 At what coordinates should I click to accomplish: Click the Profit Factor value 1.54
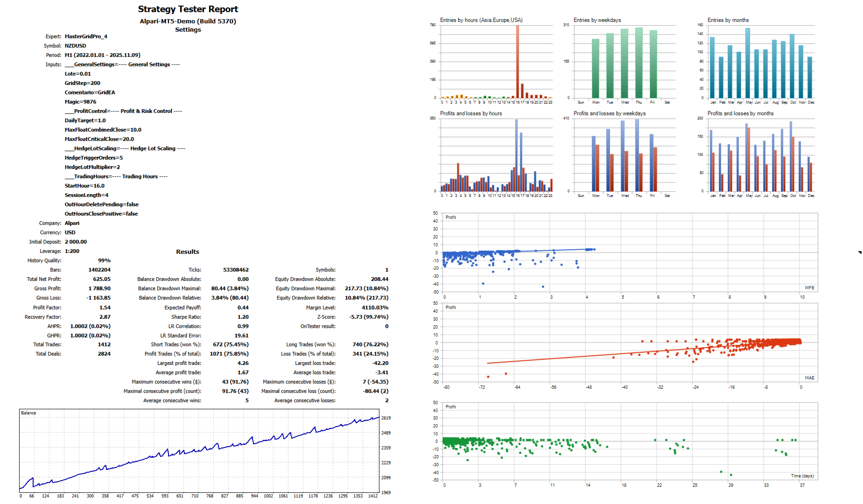click(105, 308)
